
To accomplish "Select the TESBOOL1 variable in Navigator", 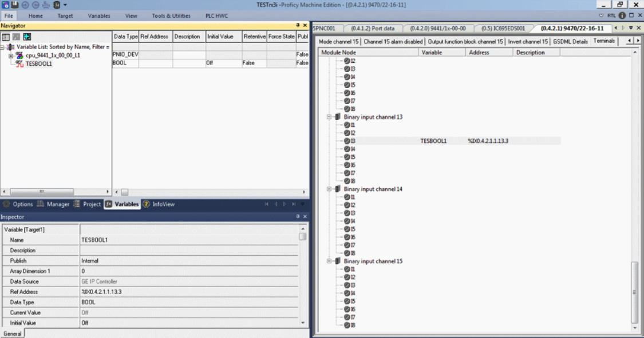I will [x=38, y=63].
